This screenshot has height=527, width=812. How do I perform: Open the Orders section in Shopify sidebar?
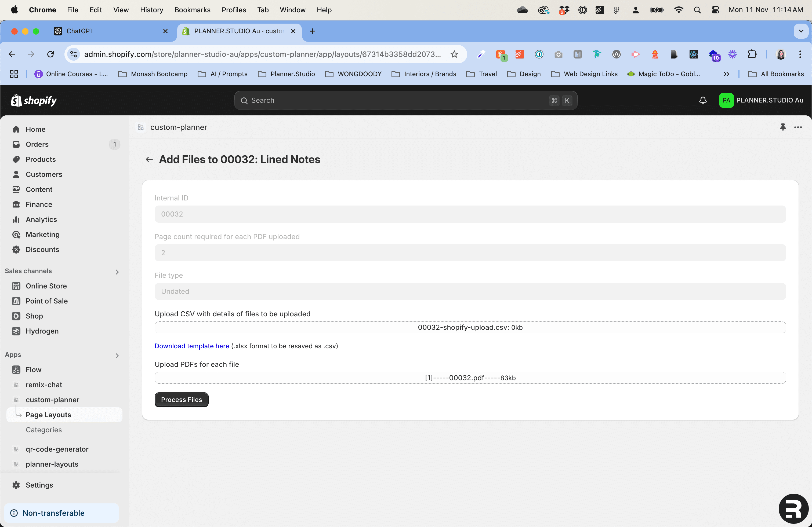(37, 144)
